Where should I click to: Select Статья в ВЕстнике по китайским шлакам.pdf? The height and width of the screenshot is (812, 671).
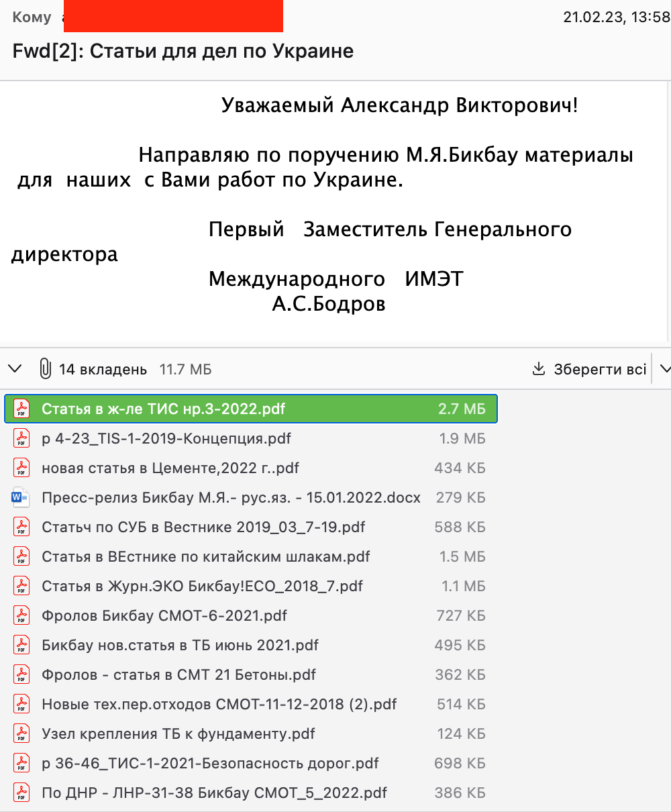251,556
